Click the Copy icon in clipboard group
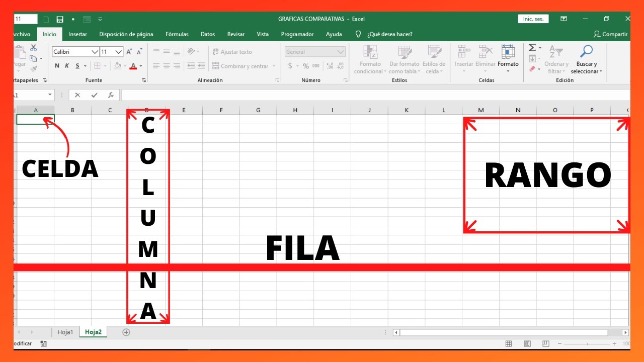 33,58
